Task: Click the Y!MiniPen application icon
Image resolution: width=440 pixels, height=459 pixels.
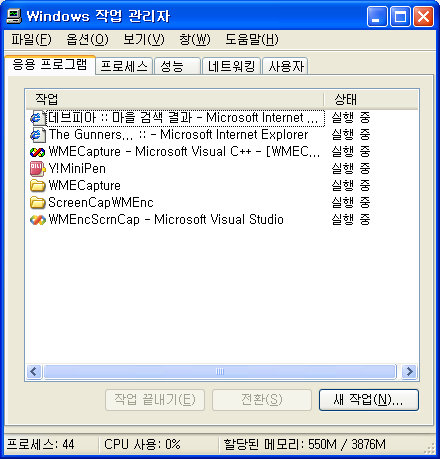Action: point(37,169)
